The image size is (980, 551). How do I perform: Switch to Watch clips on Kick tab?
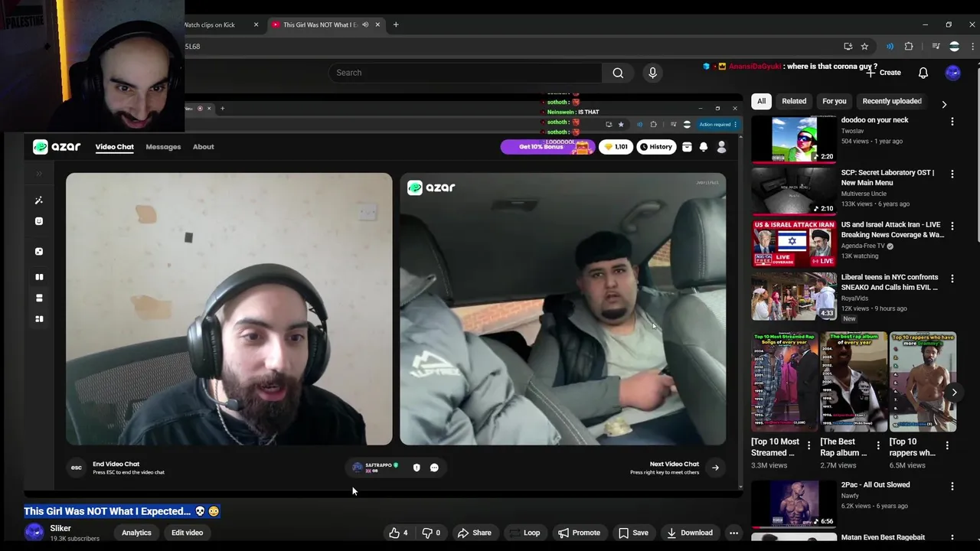(210, 24)
